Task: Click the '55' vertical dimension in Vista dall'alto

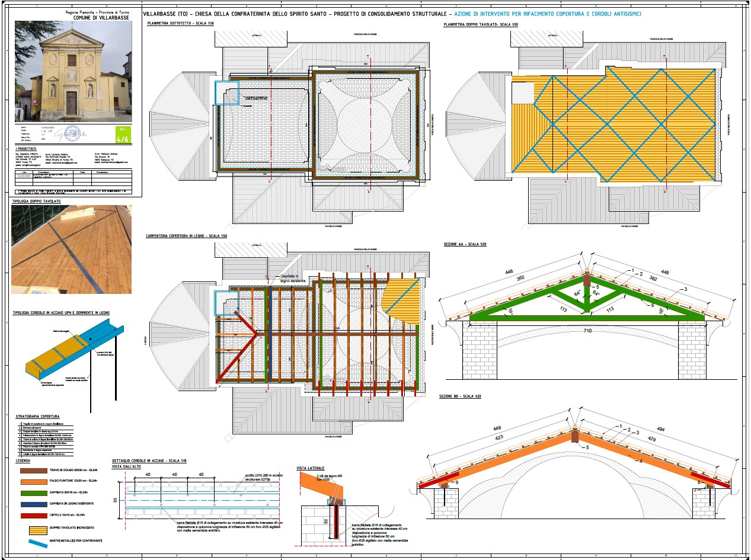Action: click(x=116, y=500)
